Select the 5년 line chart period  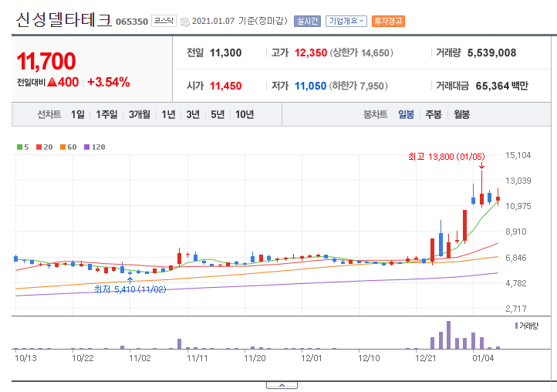218,114
